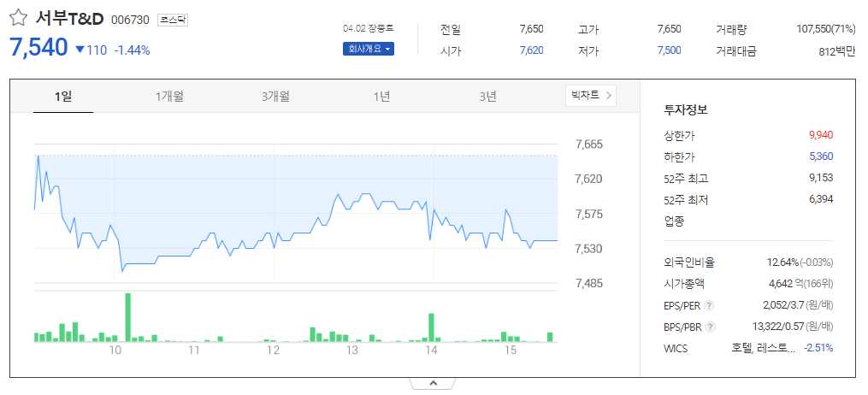The width and height of the screenshot is (868, 395).
Task: Click the 7,665 price axis label
Action: (x=589, y=145)
